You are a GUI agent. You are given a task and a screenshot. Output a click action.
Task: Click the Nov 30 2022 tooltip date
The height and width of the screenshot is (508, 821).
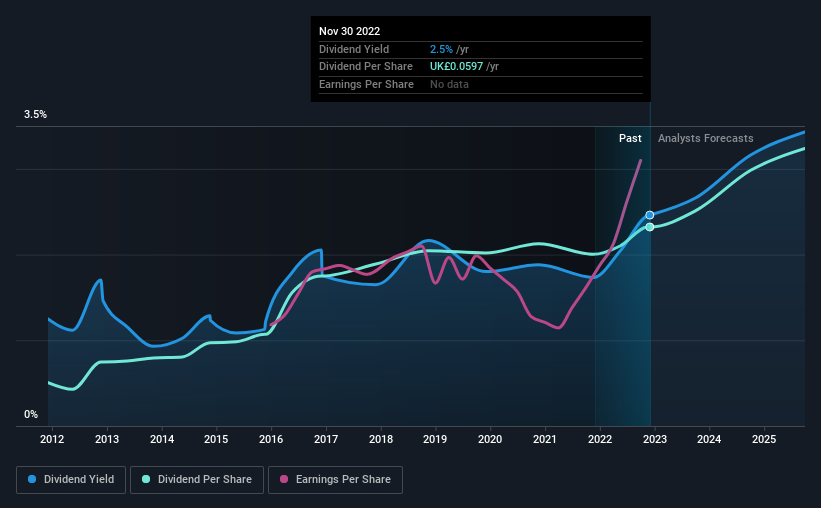[350, 31]
